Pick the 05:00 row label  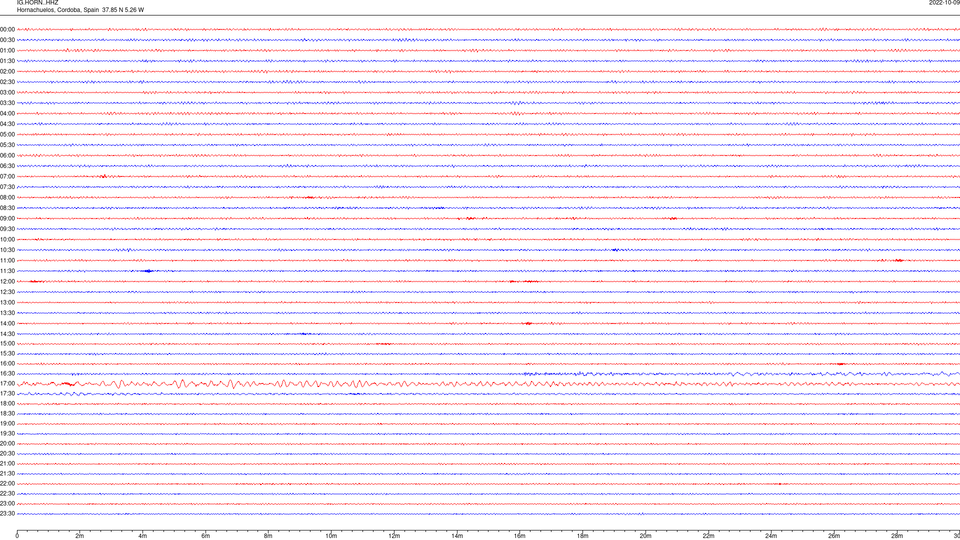coord(7,135)
